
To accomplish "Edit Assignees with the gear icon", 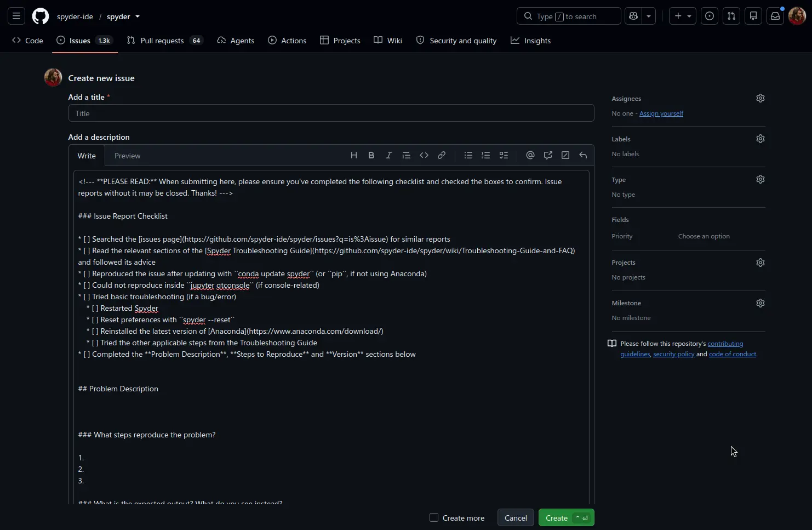I will [760, 98].
